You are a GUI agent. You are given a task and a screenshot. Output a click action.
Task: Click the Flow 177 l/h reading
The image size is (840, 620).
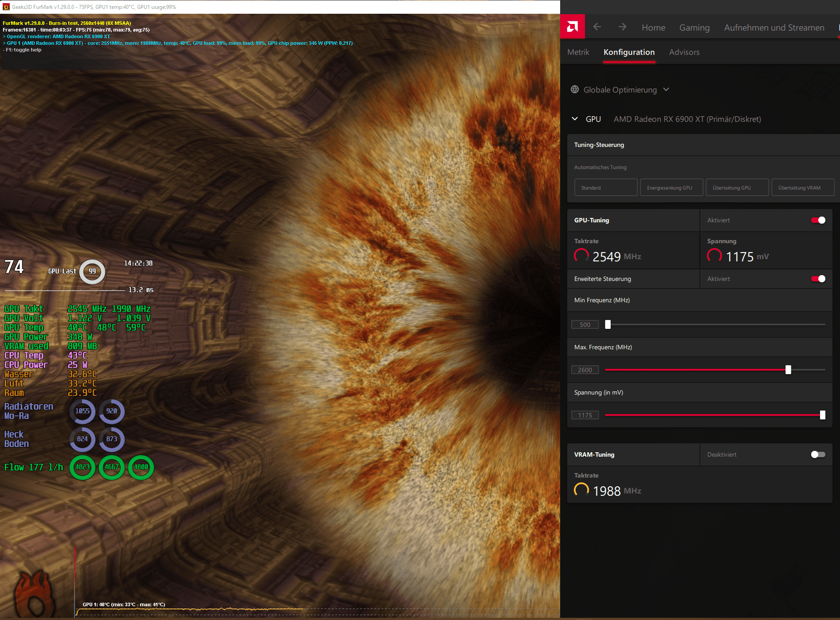(34, 467)
